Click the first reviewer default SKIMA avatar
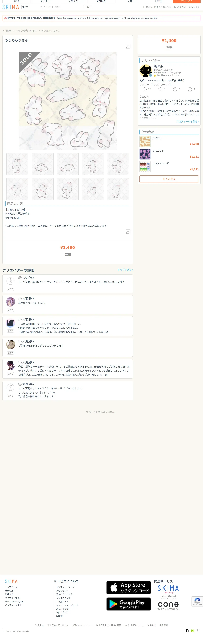The image size is (203, 644). [10, 281]
